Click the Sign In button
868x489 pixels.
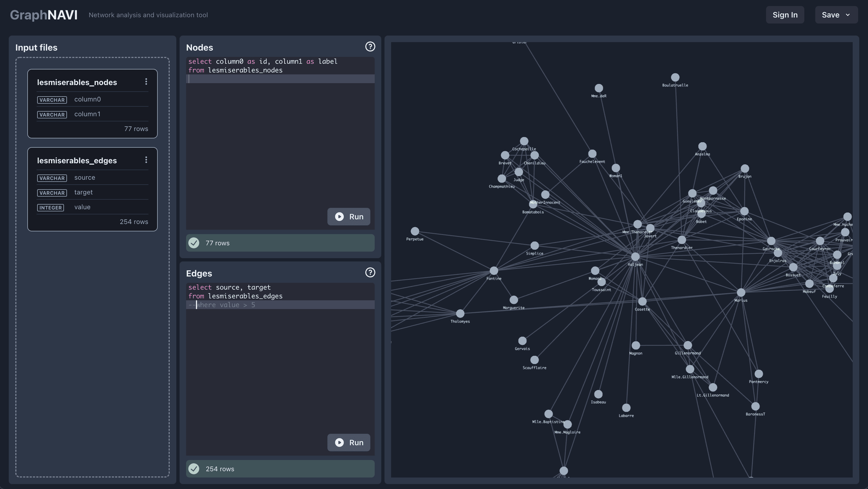pos(785,15)
